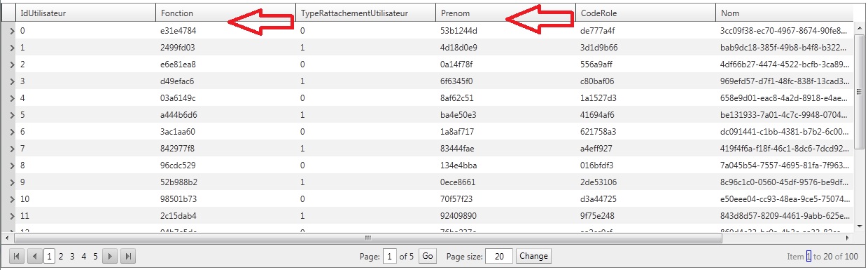This screenshot has height=270, width=868.
Task: Sort by the Nom column header
Action: [783, 13]
